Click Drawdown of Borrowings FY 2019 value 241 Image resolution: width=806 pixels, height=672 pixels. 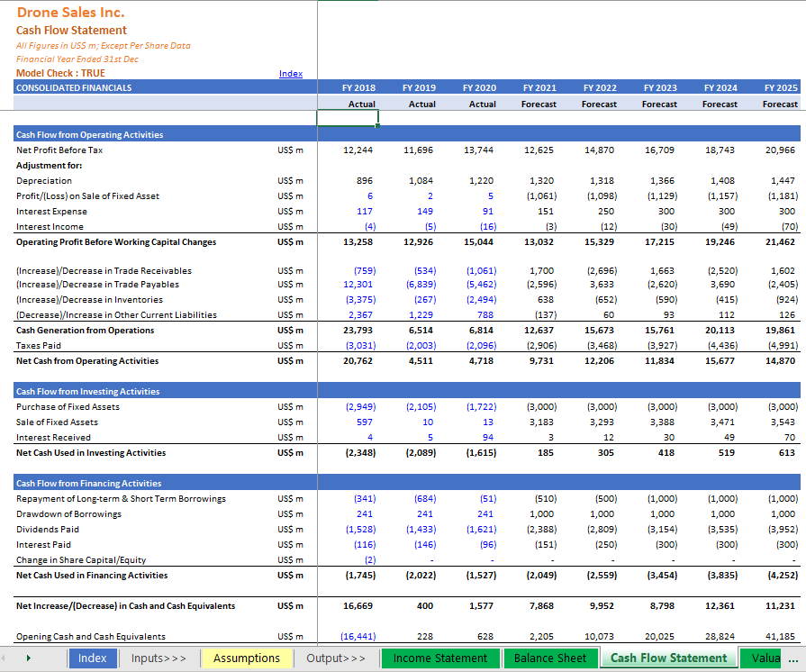point(424,514)
